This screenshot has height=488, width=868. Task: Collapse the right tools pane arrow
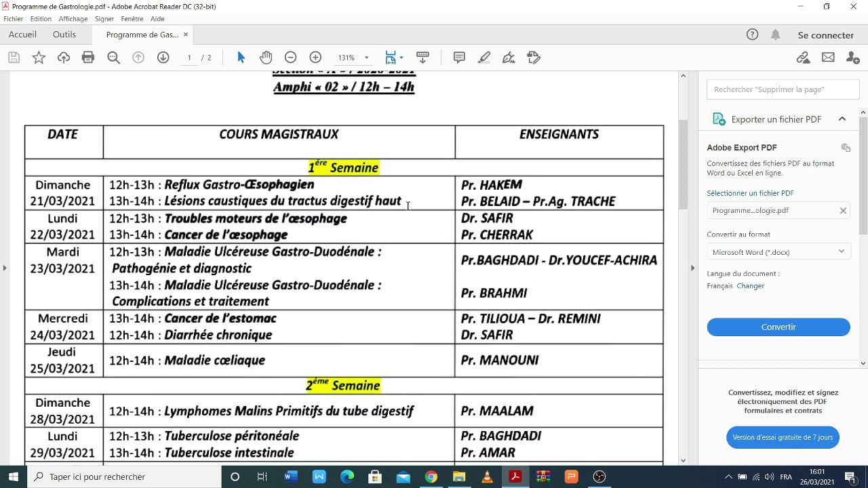click(692, 268)
